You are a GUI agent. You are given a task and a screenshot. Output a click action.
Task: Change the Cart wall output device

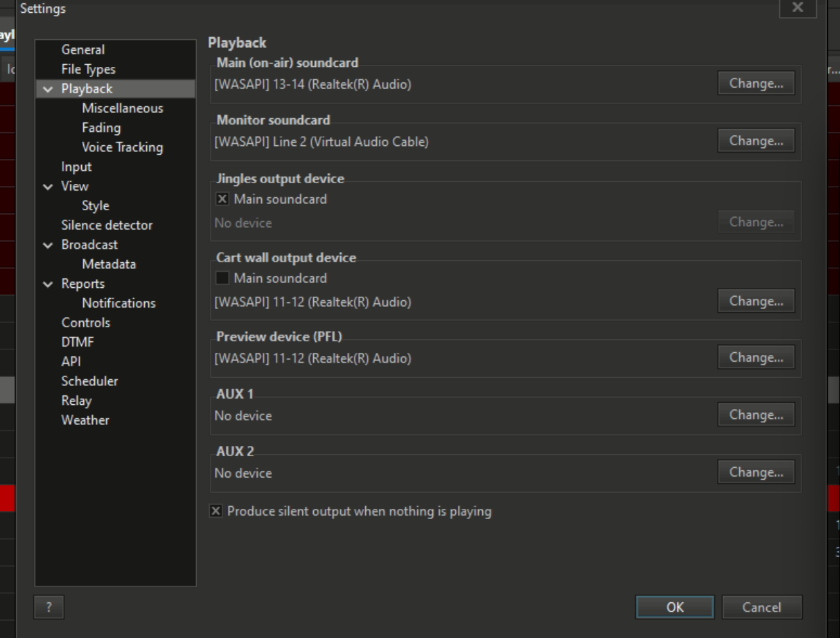click(x=756, y=301)
